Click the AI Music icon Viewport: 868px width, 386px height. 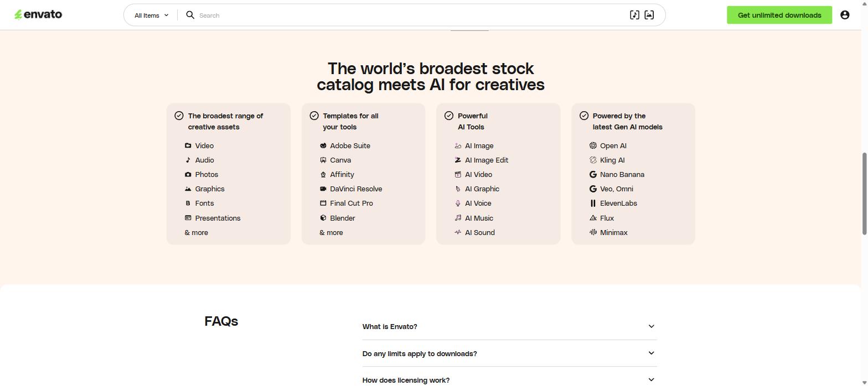tap(458, 218)
